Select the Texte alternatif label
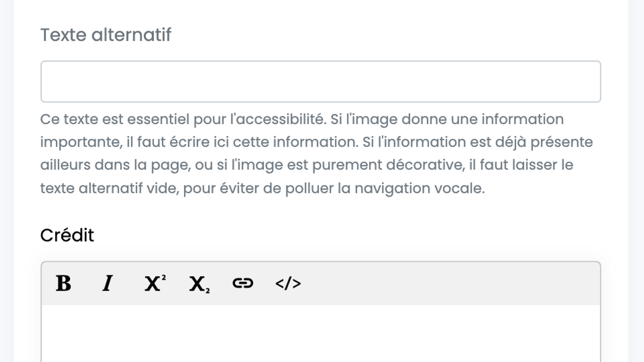 coord(106,35)
